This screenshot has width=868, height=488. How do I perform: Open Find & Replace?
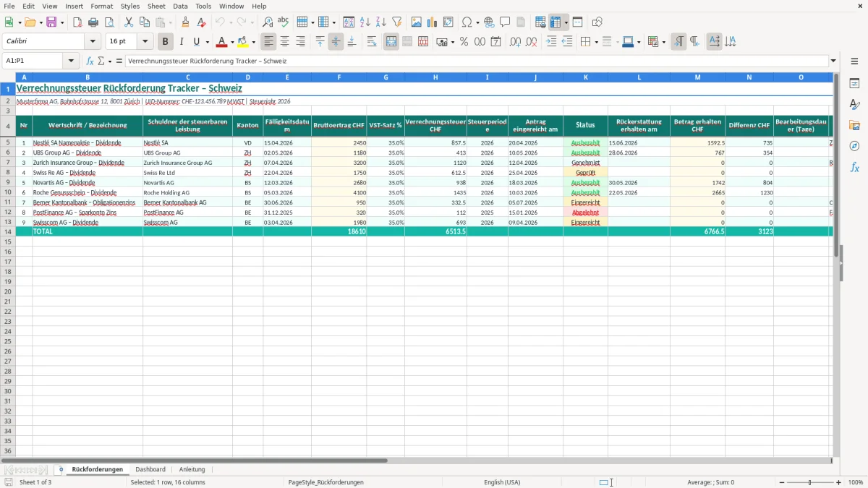268,22
